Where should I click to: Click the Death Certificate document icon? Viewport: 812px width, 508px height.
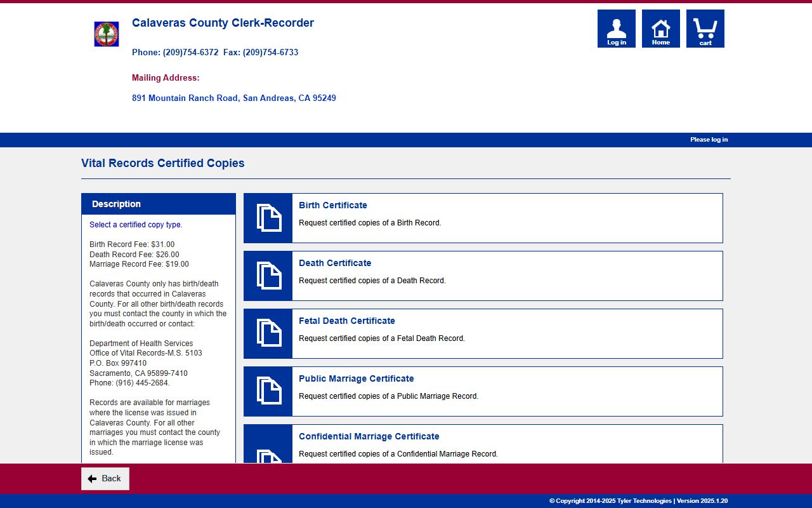click(x=268, y=276)
